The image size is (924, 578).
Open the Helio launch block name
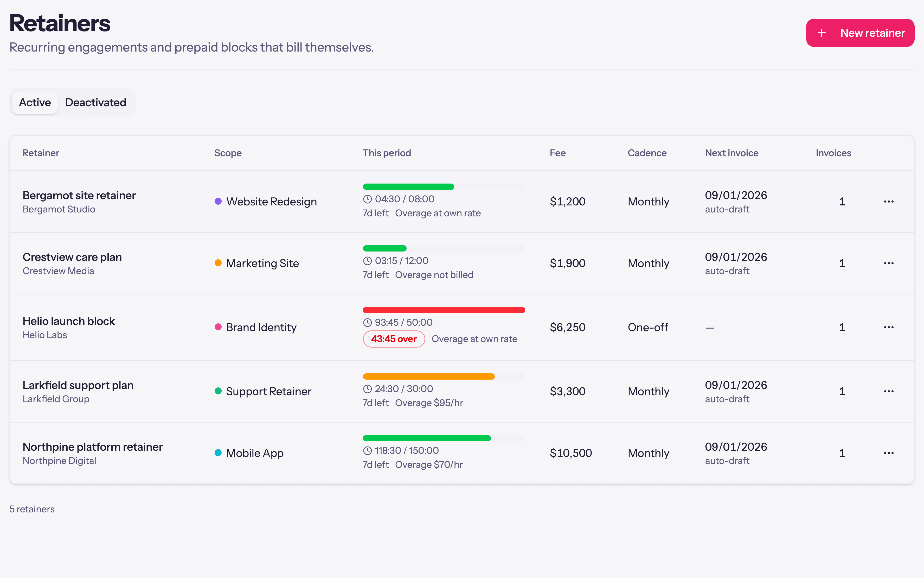click(69, 321)
